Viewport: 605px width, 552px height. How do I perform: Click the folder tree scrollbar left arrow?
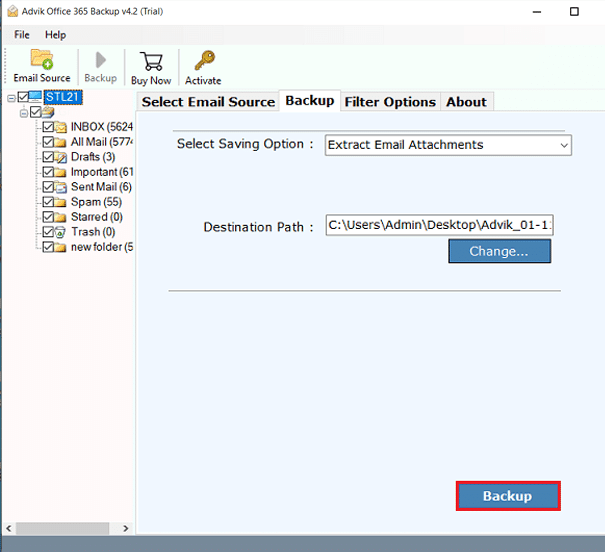click(x=9, y=528)
